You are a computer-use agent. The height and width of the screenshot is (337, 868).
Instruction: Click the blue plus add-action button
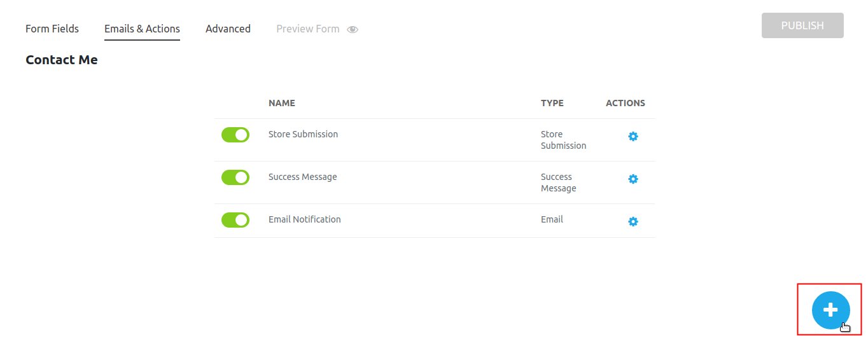[830, 310]
